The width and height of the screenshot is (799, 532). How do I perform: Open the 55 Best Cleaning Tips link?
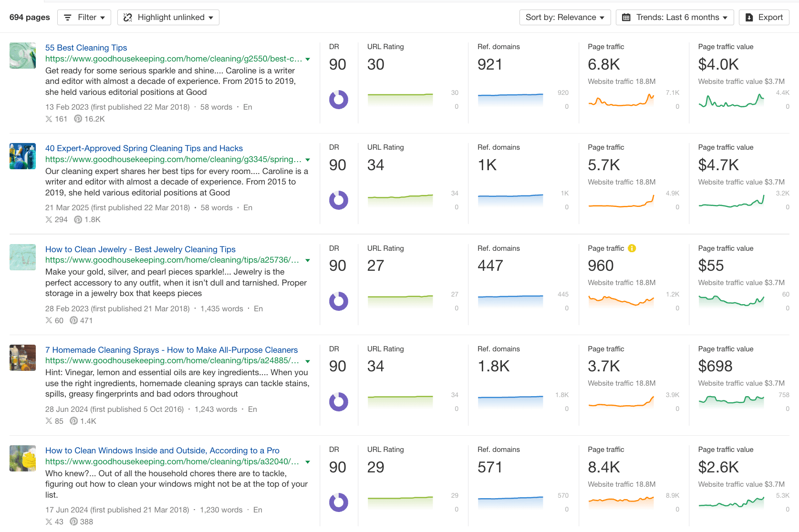tap(86, 48)
